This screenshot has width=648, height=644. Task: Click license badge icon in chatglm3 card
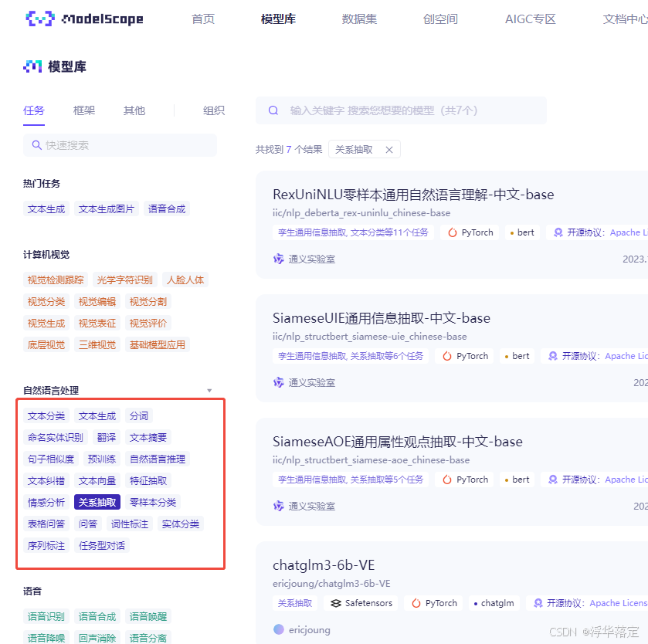click(x=538, y=603)
